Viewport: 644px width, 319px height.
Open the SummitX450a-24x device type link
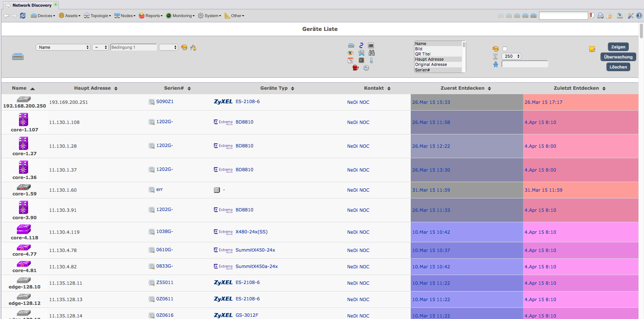click(x=257, y=266)
